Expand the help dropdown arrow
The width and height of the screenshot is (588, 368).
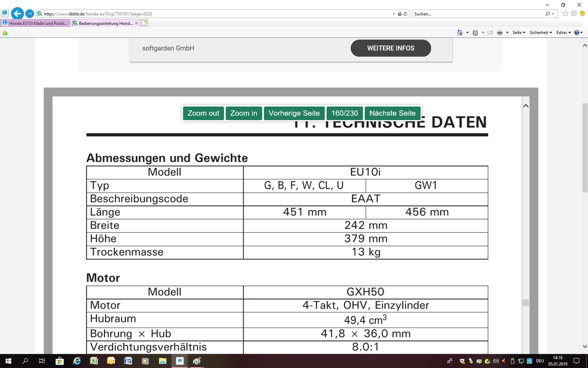(x=582, y=33)
